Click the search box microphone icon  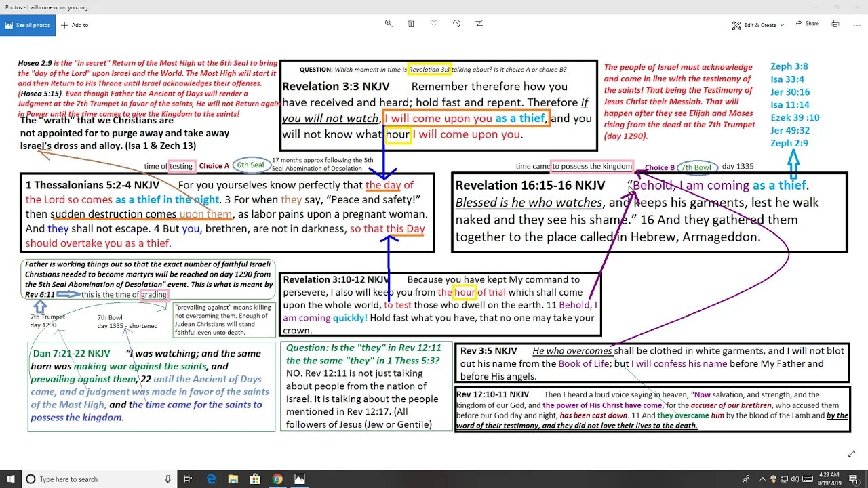click(168, 479)
